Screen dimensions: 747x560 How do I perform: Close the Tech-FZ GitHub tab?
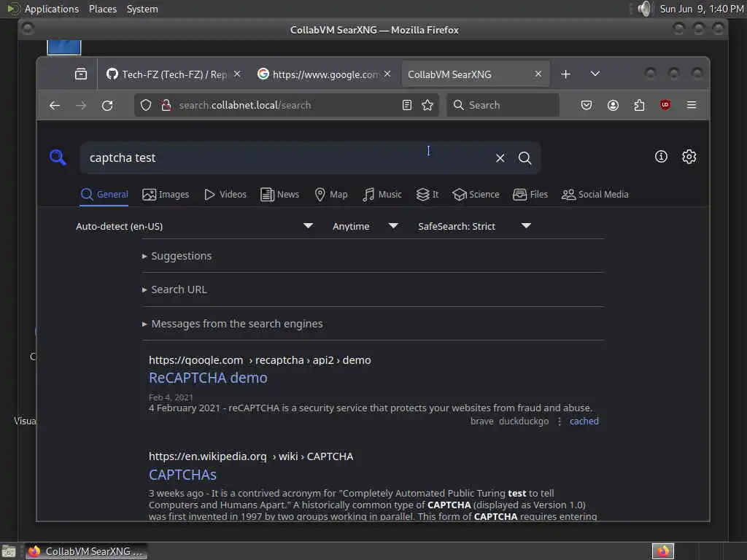[x=237, y=74]
